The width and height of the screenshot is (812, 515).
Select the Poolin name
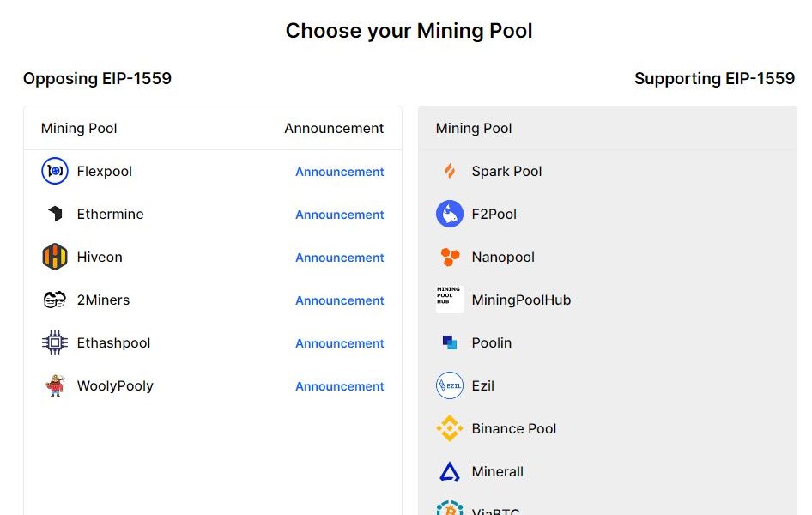pos(492,343)
